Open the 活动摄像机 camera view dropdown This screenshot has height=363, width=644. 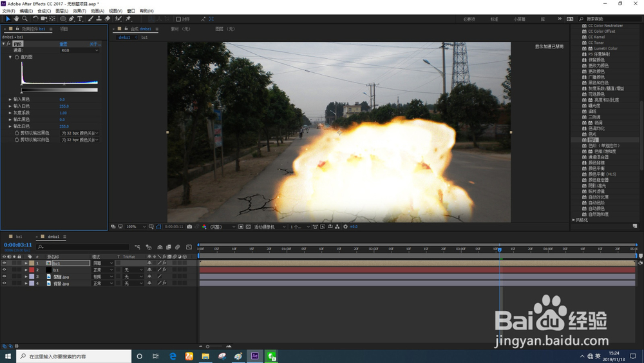point(269,226)
